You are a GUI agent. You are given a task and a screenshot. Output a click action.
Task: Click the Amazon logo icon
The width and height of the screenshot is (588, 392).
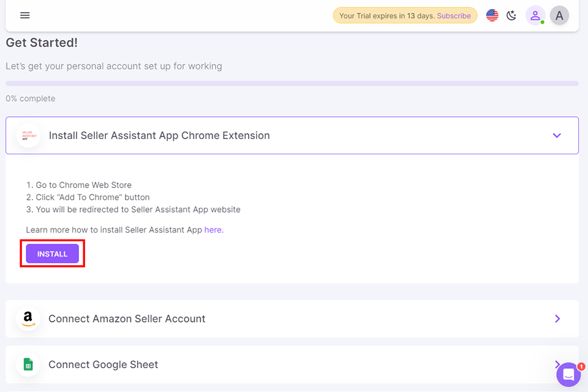[x=28, y=318]
